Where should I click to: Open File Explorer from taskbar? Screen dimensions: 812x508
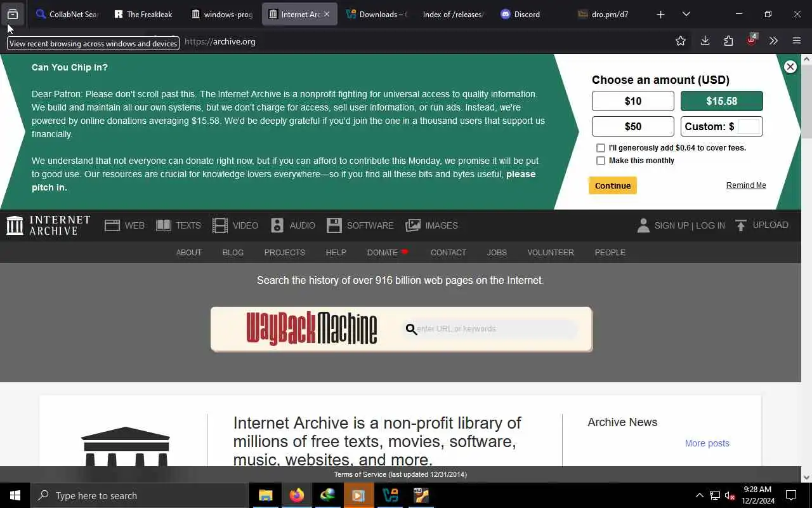266,495
